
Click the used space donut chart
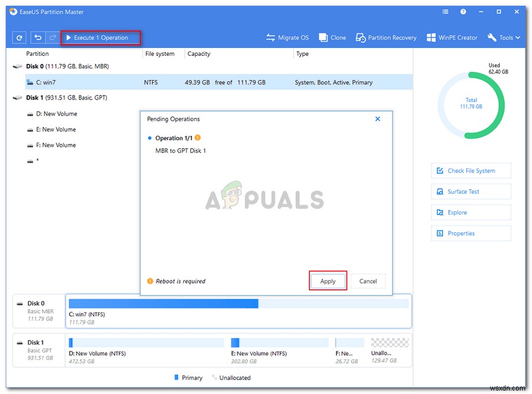point(471,105)
